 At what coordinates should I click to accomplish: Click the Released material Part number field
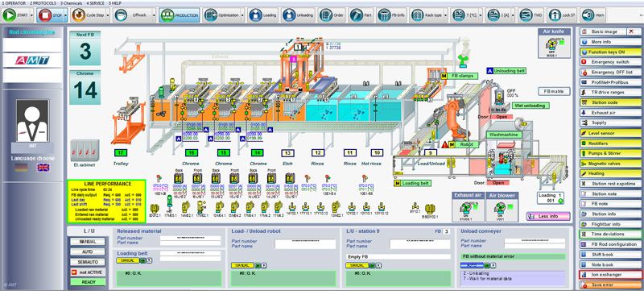(x=190, y=238)
